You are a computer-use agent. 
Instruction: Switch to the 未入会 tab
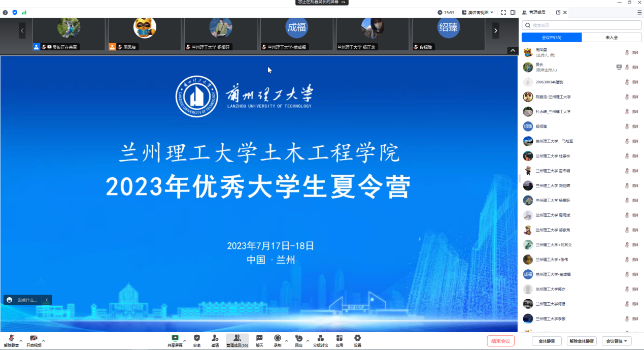click(612, 38)
